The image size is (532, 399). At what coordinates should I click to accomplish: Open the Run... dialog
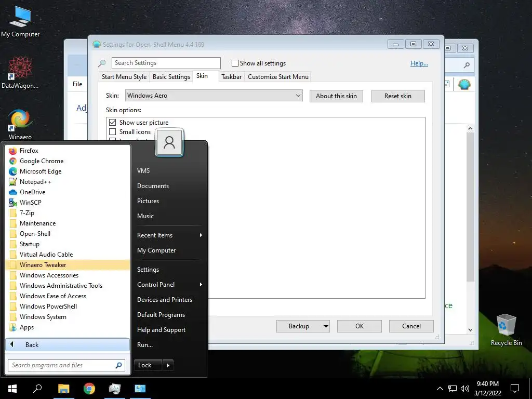[x=170, y=345]
